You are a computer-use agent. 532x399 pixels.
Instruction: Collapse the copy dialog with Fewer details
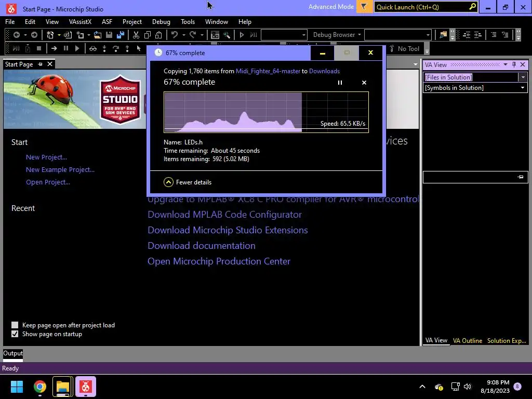pyautogui.click(x=188, y=182)
